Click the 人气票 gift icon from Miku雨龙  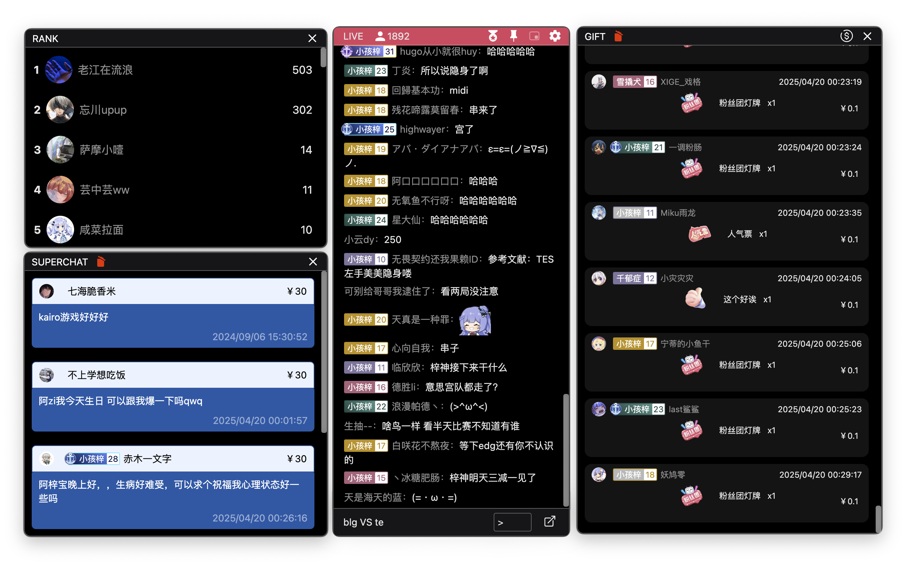[x=699, y=233]
